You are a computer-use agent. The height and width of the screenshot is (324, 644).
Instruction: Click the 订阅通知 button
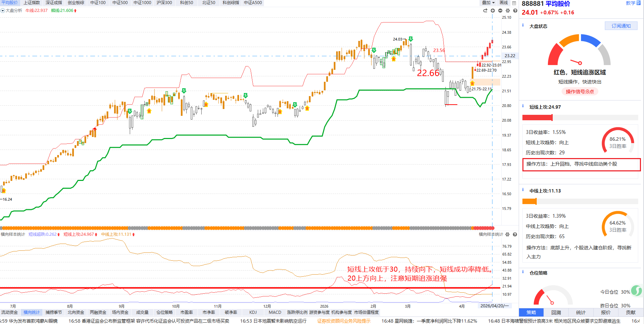pos(621,26)
